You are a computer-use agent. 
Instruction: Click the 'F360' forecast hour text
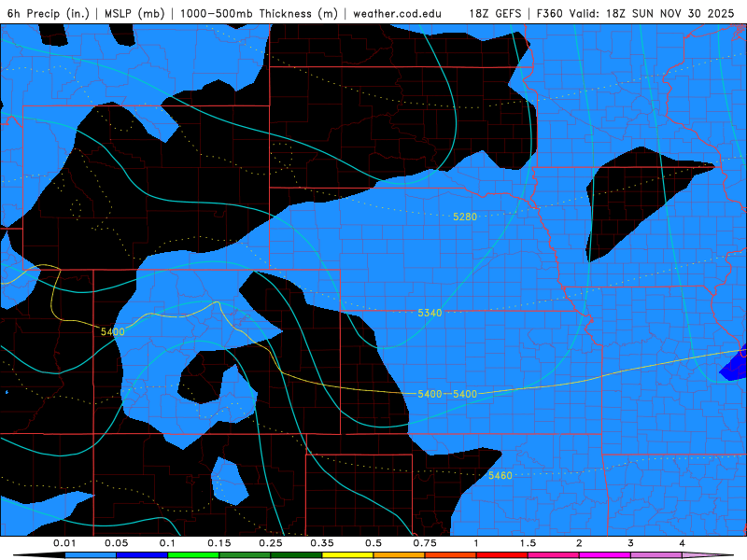[x=549, y=13]
